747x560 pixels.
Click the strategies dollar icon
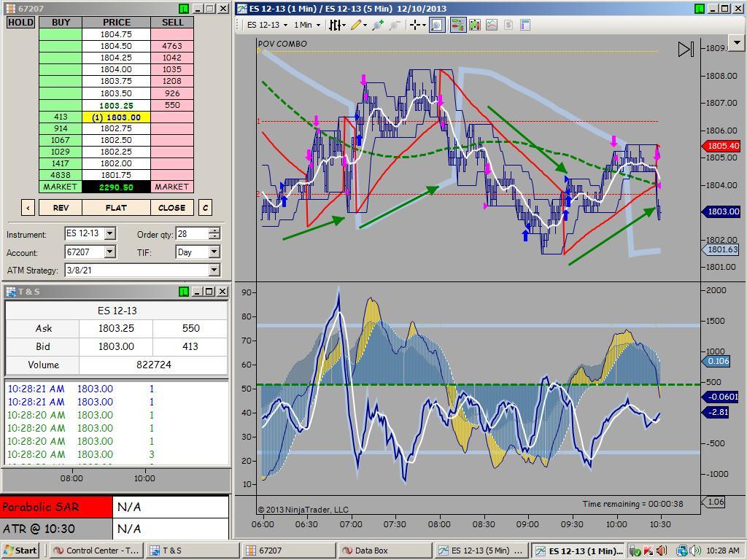point(508,26)
